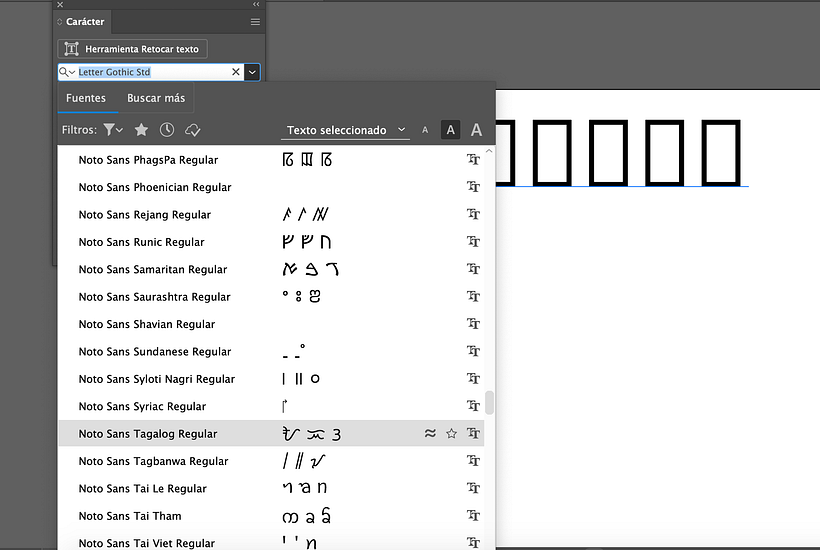Screen dimensions: 820x550
Task: Click TrueType icon for Noto Sans Tai Le
Action: pos(473,488)
